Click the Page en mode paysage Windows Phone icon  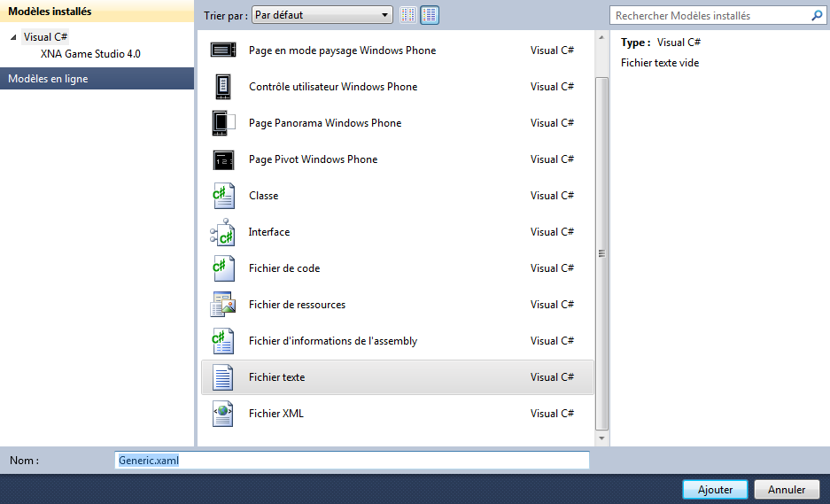point(223,50)
